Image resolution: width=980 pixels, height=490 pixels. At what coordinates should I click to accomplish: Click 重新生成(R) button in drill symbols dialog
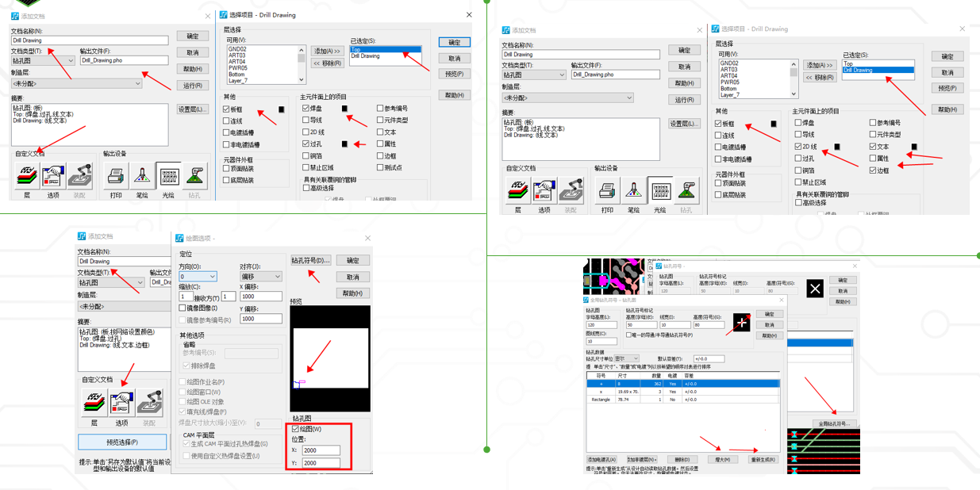coord(762,459)
